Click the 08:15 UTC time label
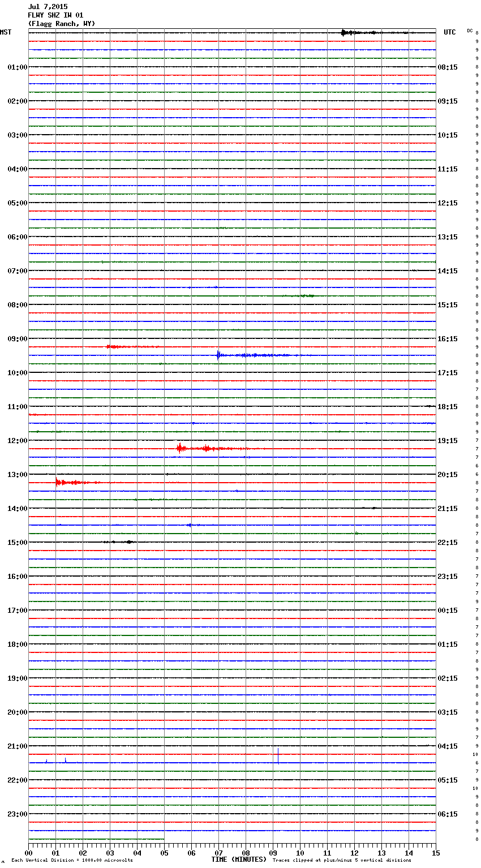481x868 pixels. pos(448,67)
